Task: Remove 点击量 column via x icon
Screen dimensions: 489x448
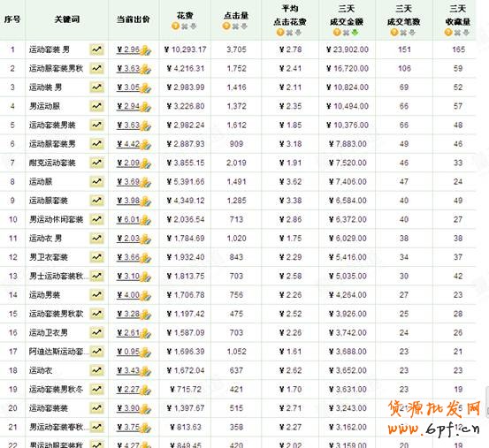Action: point(236,27)
